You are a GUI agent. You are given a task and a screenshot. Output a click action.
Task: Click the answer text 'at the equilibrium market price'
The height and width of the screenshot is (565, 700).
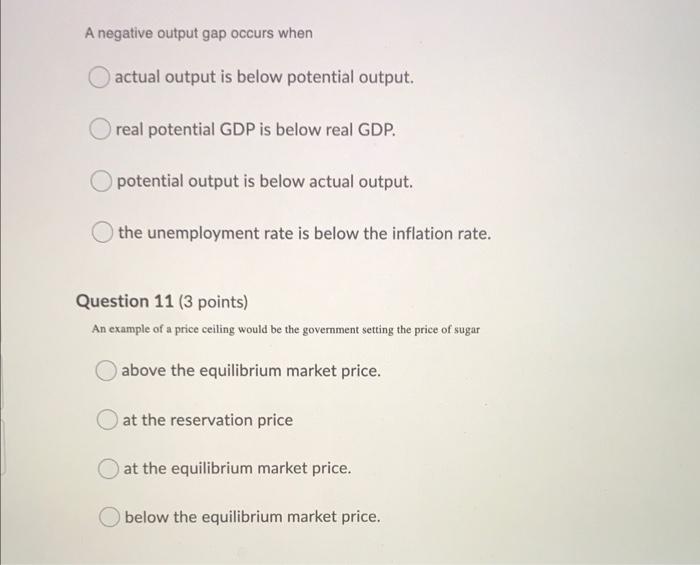238,468
